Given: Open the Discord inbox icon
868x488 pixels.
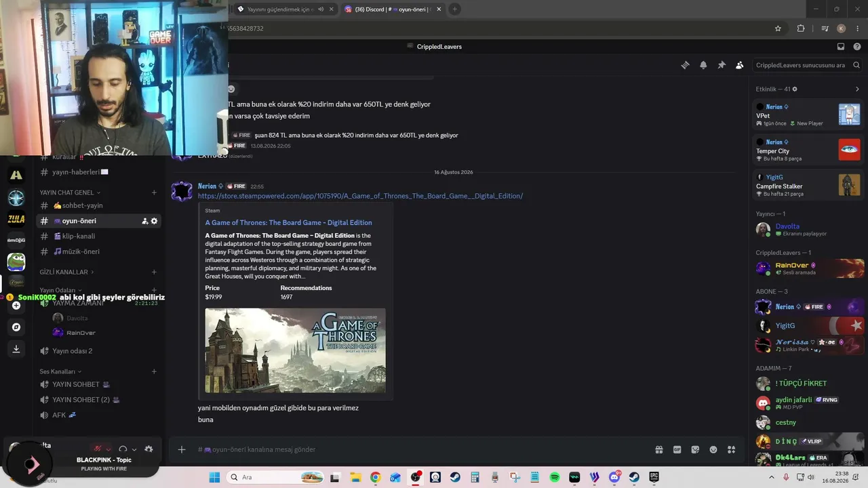Looking at the screenshot, I should tap(841, 47).
